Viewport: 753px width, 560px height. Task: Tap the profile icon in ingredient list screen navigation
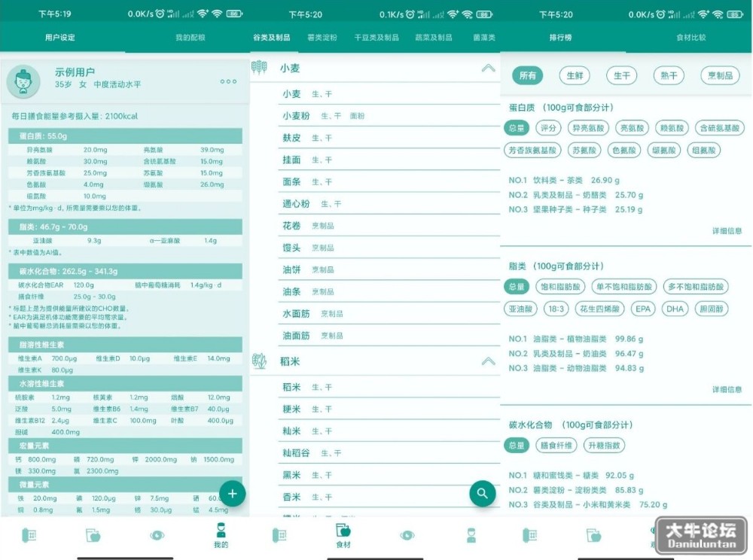coord(471,535)
